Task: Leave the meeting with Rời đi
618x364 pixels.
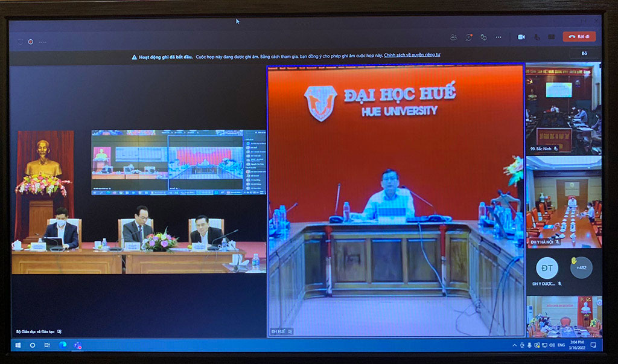Action: click(579, 37)
